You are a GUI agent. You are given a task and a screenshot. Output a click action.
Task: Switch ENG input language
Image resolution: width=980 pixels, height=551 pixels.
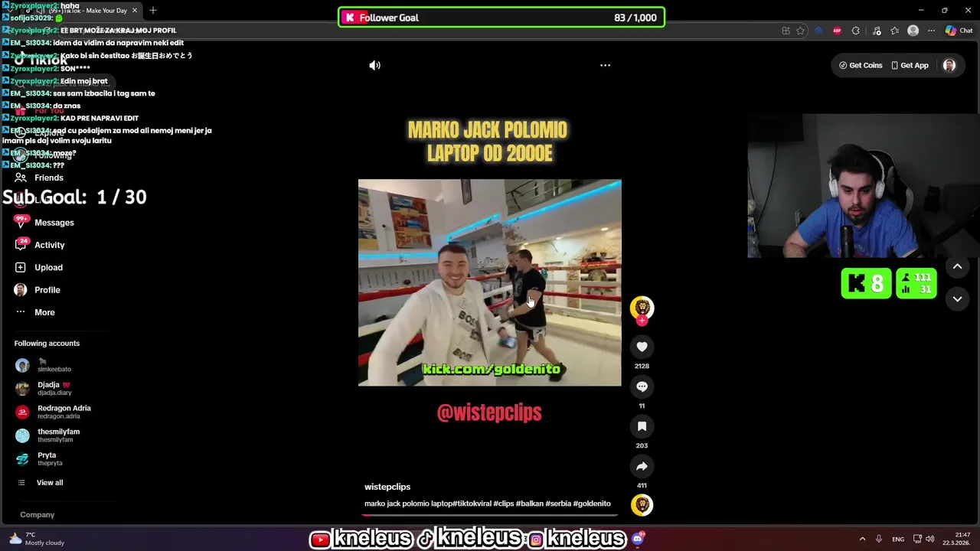(x=898, y=539)
